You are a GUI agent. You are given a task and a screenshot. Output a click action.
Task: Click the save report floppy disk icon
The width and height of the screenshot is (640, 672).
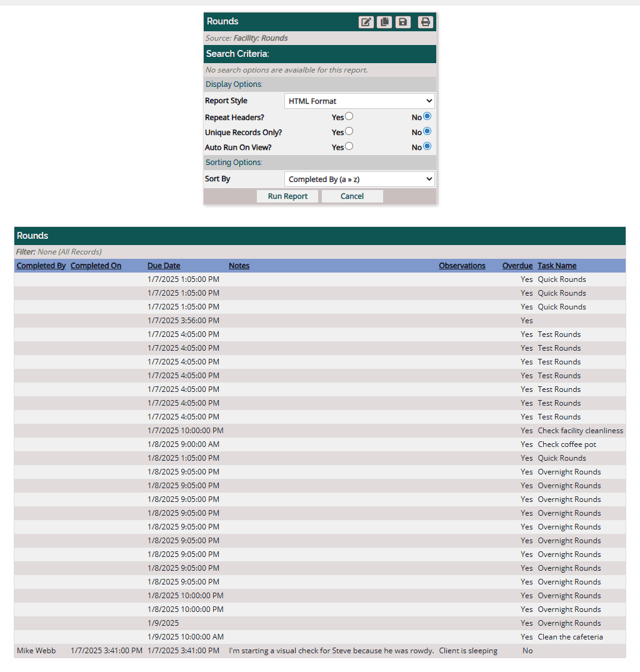point(402,22)
